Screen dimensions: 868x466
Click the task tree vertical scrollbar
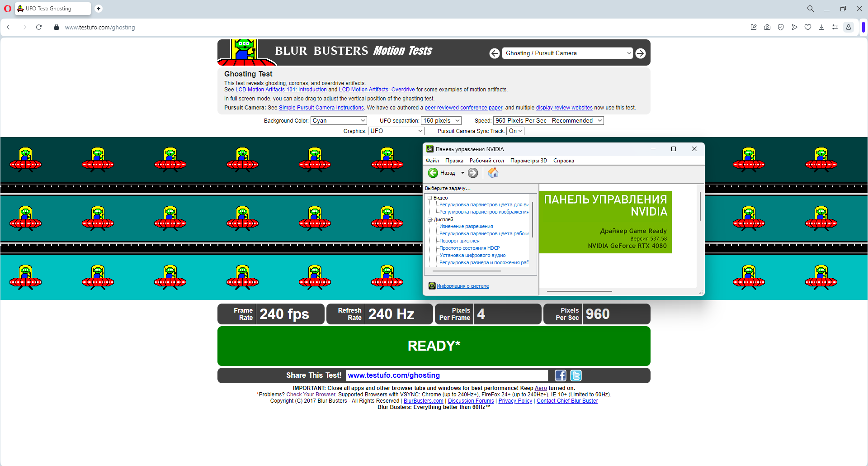(x=533, y=219)
